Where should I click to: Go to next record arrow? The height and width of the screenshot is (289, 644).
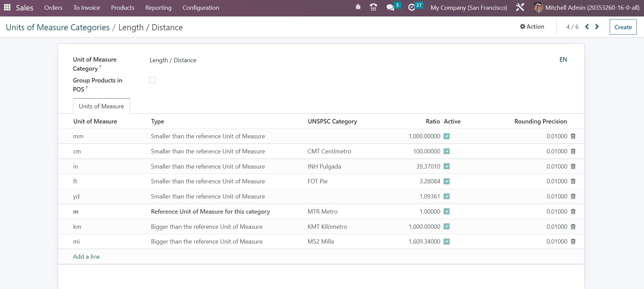pos(597,27)
